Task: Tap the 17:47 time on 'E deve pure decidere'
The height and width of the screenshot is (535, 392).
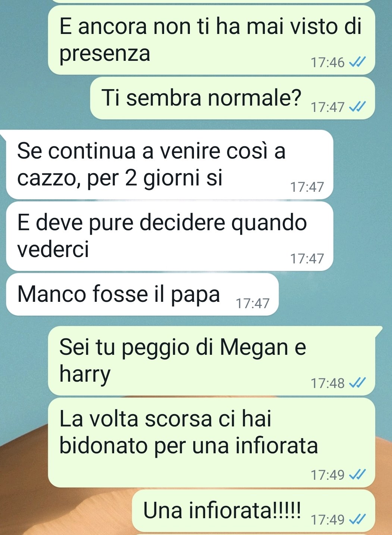Action: point(307,259)
